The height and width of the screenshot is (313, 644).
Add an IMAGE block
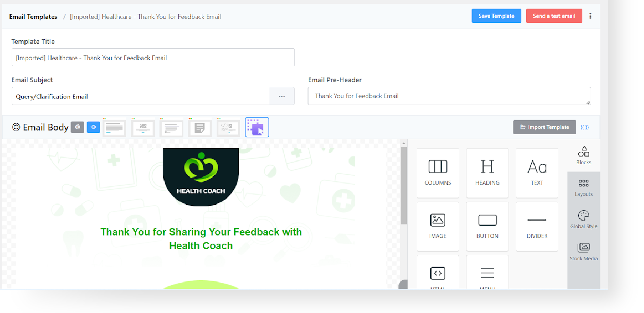pos(437,226)
